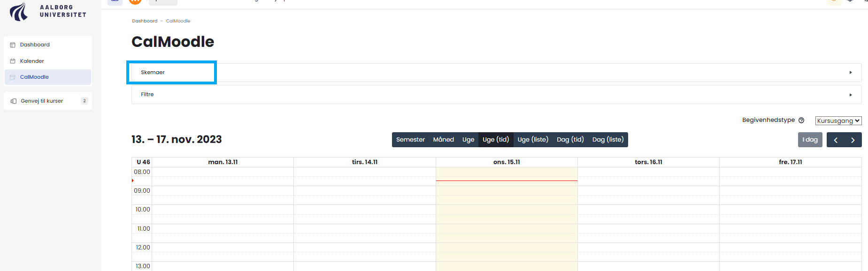Image resolution: width=868 pixels, height=271 pixels.
Task: Select the Uge (liste) view
Action: pos(533,140)
